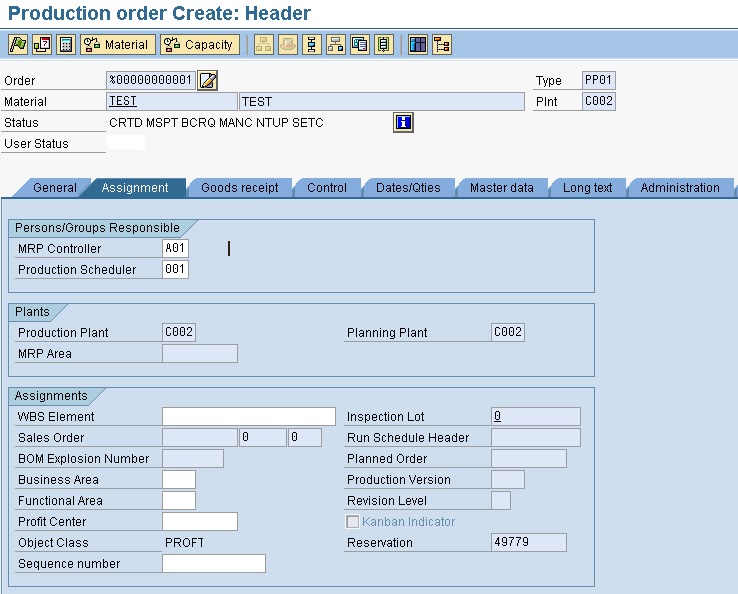Toggle the Kanban Indicator checkbox
738x594 pixels.
(x=352, y=522)
